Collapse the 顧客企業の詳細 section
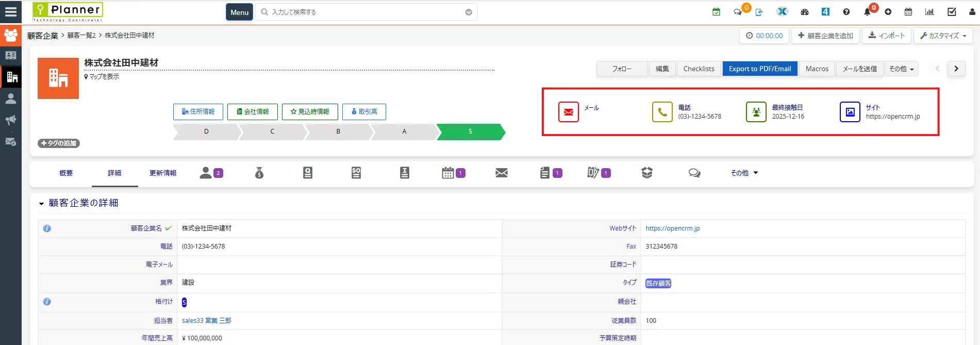This screenshot has width=980, height=345. coord(41,204)
